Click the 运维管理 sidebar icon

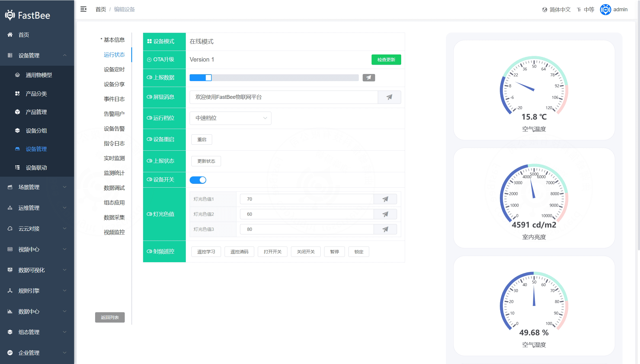pos(10,208)
